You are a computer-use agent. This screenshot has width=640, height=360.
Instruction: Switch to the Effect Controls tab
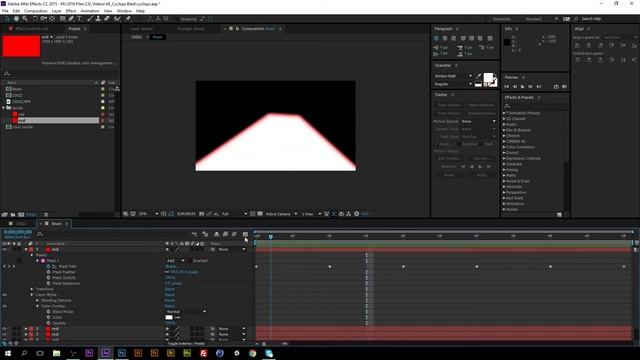pyautogui.click(x=31, y=29)
